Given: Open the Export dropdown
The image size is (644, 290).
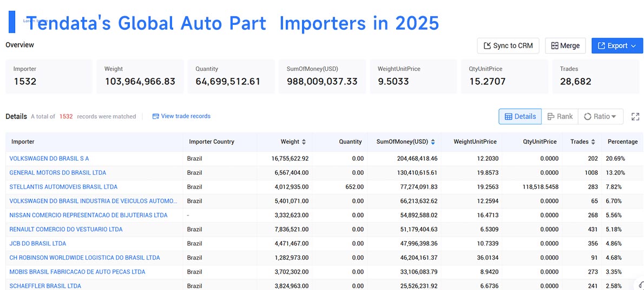Looking at the screenshot, I should pyautogui.click(x=617, y=45).
